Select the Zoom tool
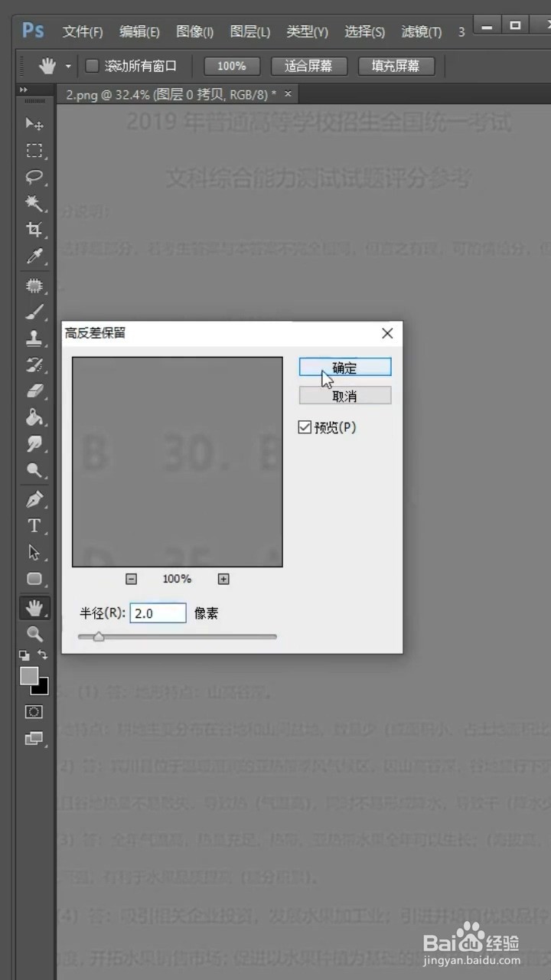The width and height of the screenshot is (551, 980). (x=34, y=634)
